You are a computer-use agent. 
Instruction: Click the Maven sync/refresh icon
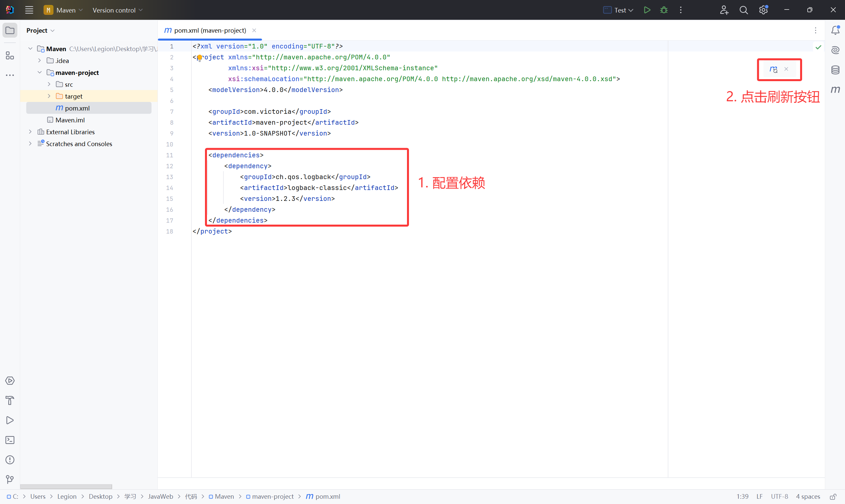[774, 70]
